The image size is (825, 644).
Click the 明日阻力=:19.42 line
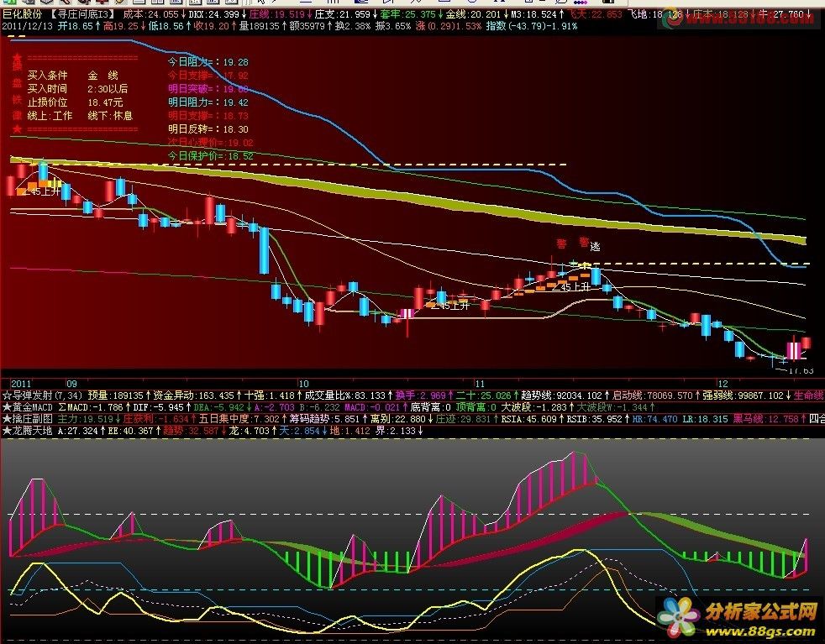coord(208,102)
